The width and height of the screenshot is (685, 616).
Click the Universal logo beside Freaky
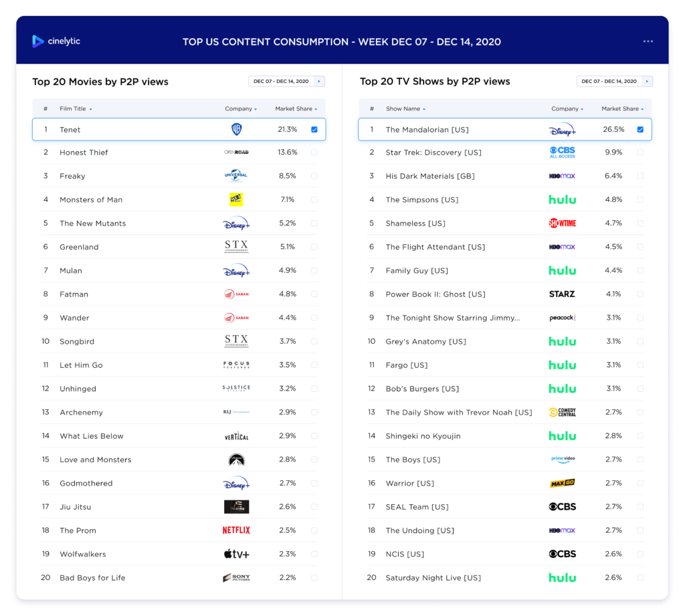pos(236,176)
